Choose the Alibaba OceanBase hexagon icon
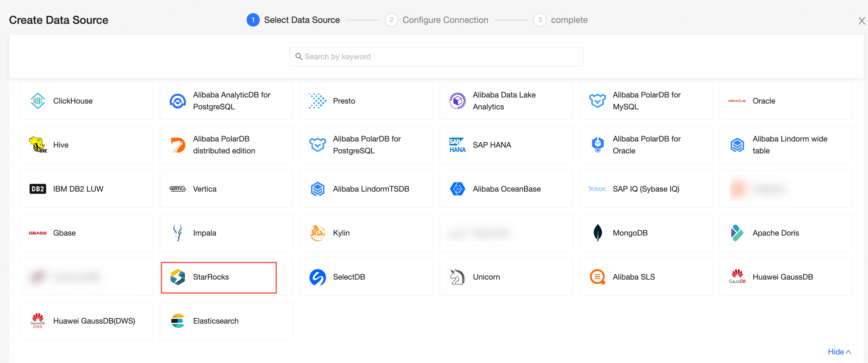 coord(457,189)
